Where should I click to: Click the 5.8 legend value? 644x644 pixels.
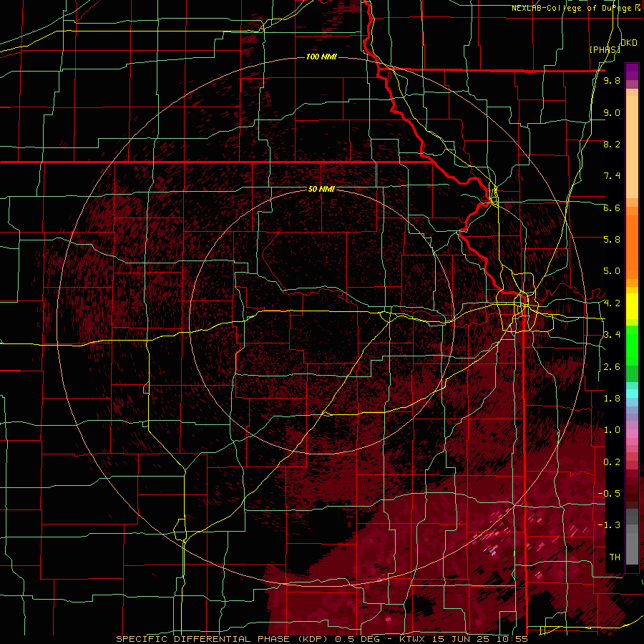612,240
